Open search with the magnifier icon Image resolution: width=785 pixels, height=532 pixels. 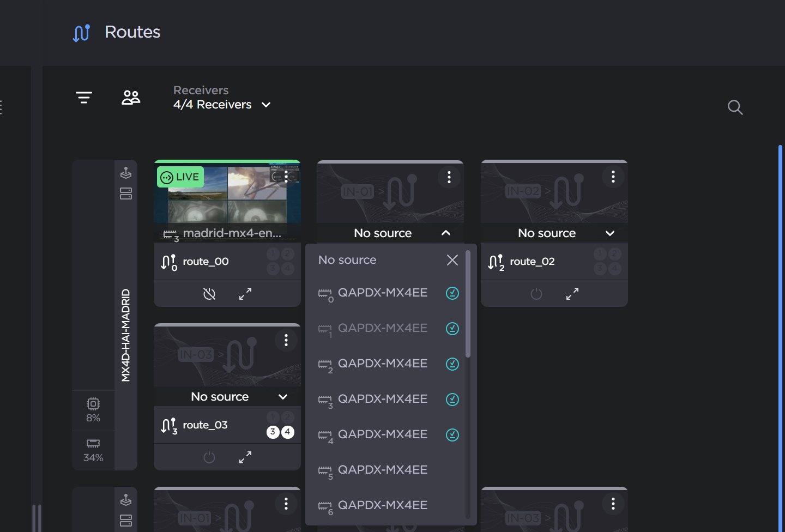pyautogui.click(x=735, y=107)
